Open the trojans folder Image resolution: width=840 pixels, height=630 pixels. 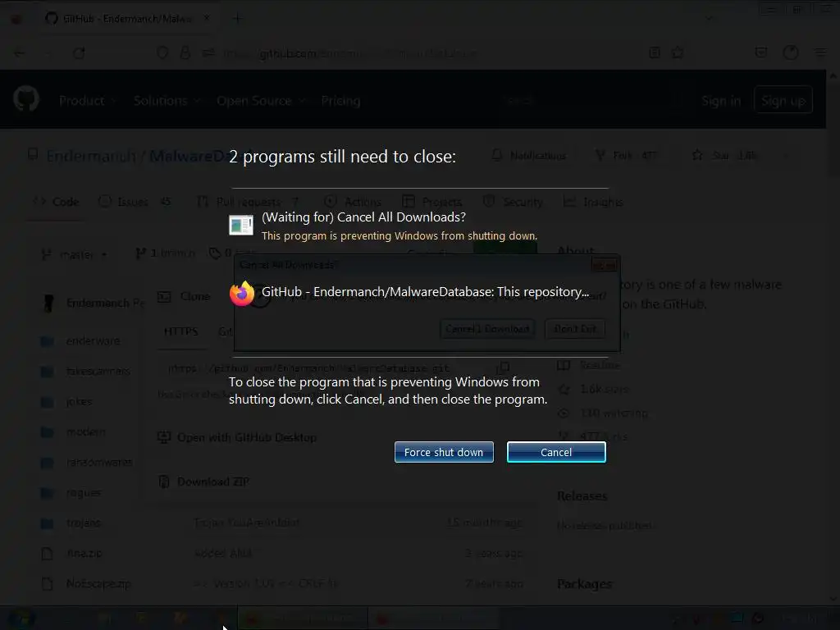tap(83, 523)
